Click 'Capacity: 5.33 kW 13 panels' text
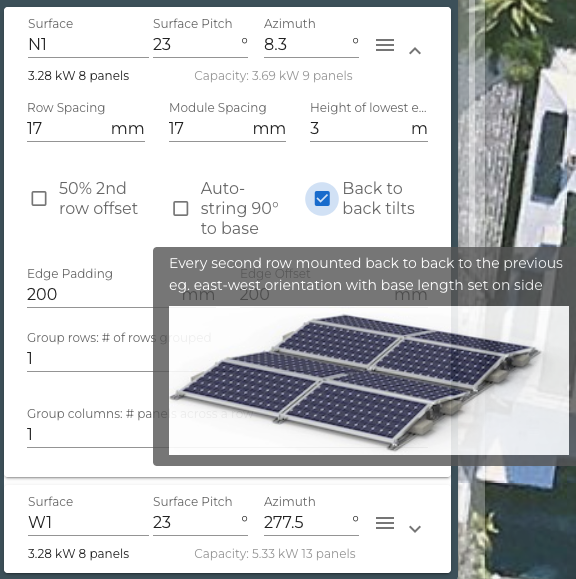The image size is (576, 579). click(x=275, y=554)
